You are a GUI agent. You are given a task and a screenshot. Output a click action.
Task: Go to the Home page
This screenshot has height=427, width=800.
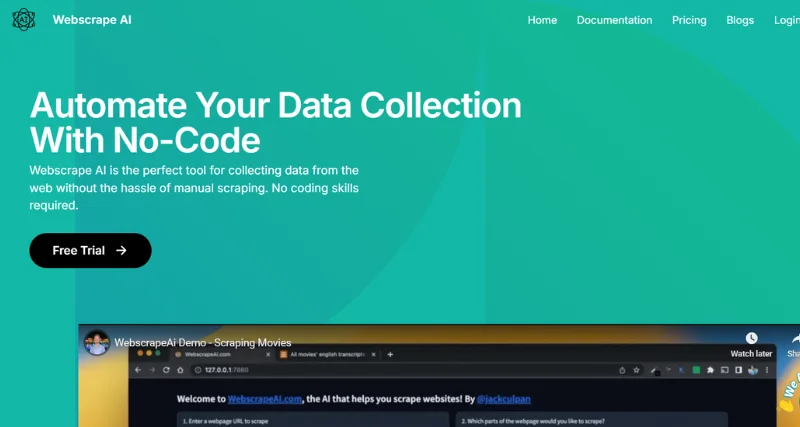[x=542, y=20]
